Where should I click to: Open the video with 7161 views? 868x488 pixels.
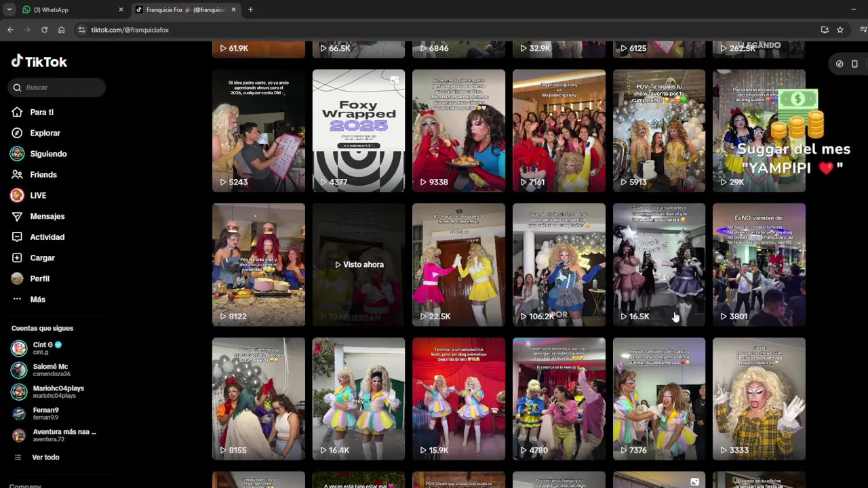559,130
